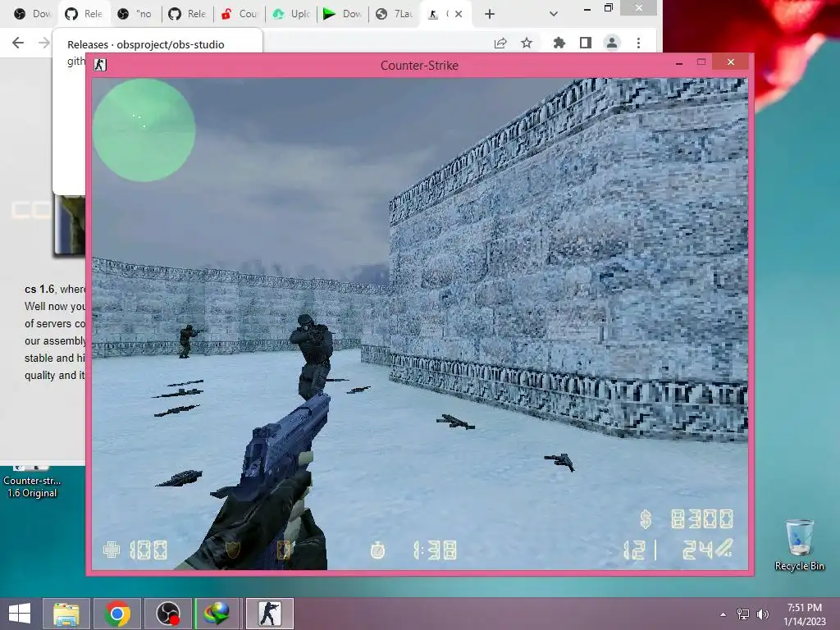Click the round timer clock icon

[x=377, y=550]
